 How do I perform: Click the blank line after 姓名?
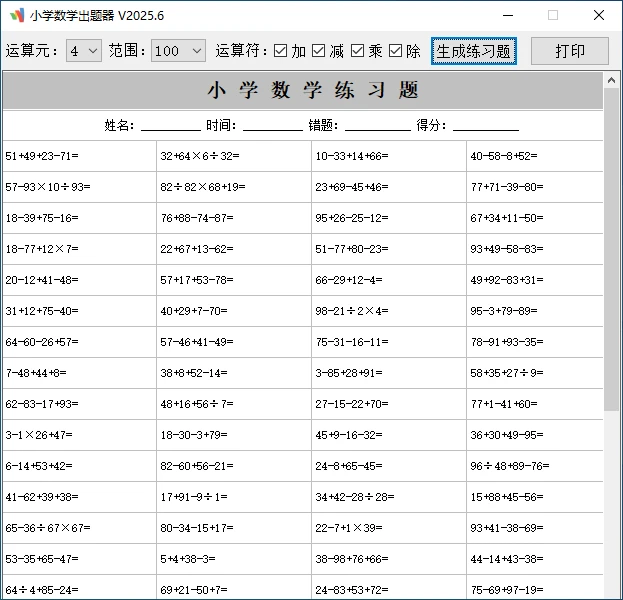click(170, 126)
